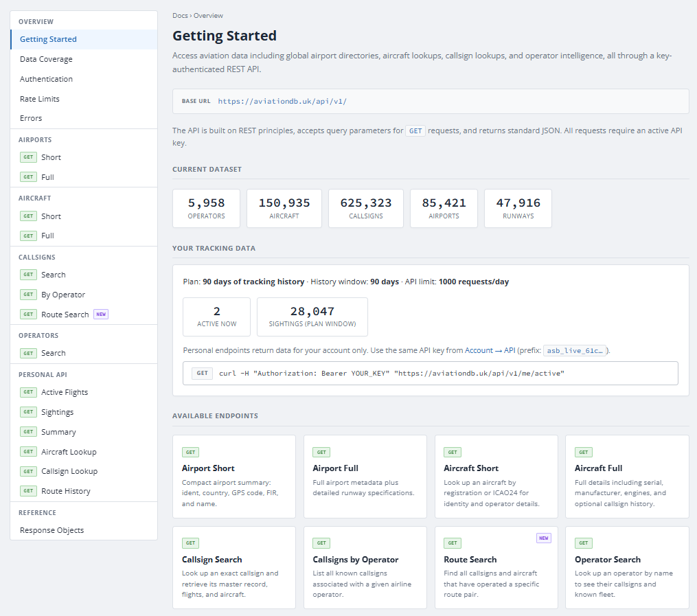697x616 pixels.
Task: Click the inline GET badge in description
Action: 415,131
